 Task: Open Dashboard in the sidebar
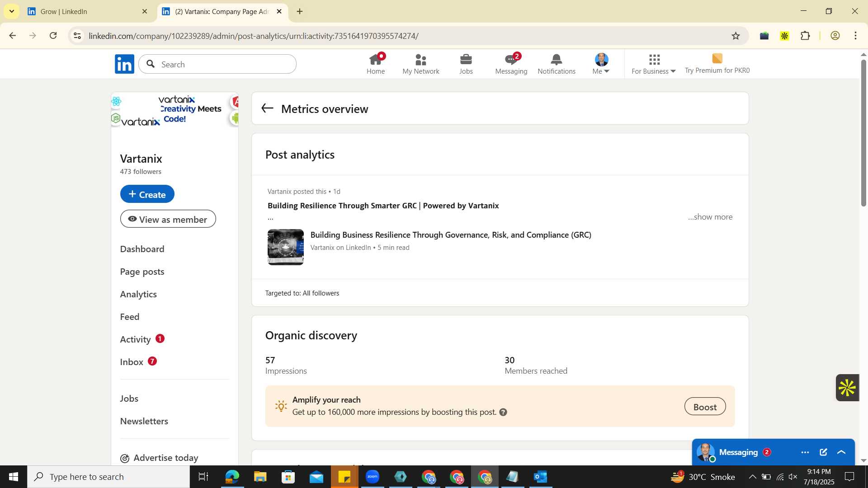click(x=142, y=249)
